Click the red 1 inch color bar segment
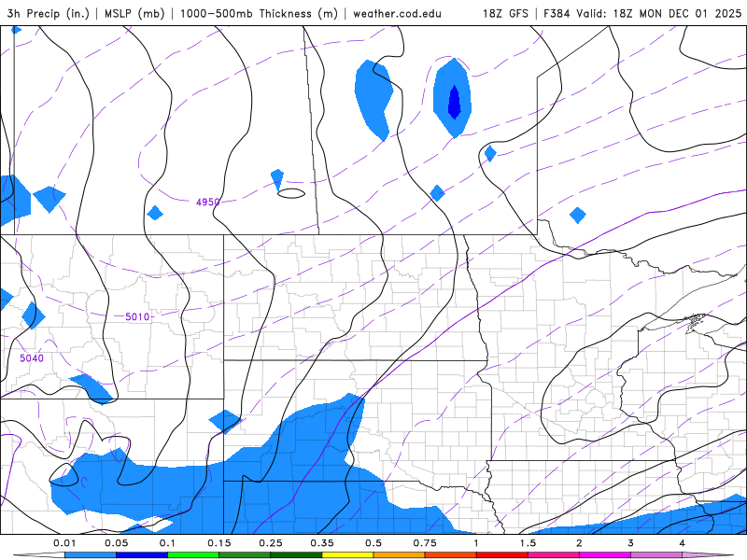Viewport: 747px width, 560px height. point(502,555)
